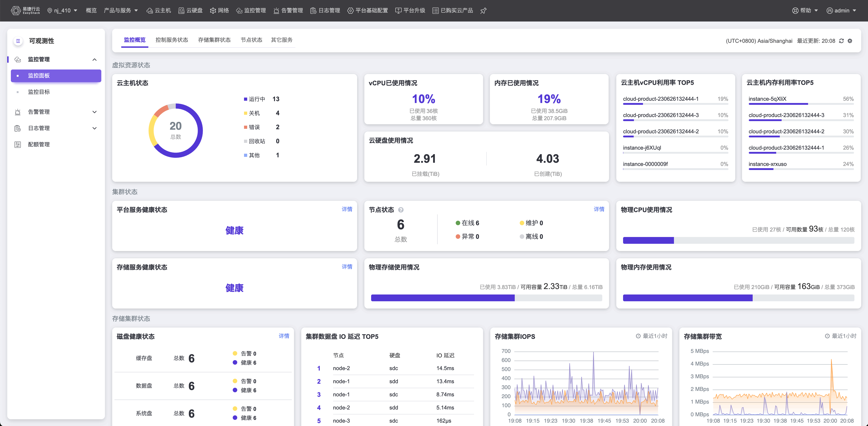
Task: Click the node status help question icon
Action: (x=401, y=210)
